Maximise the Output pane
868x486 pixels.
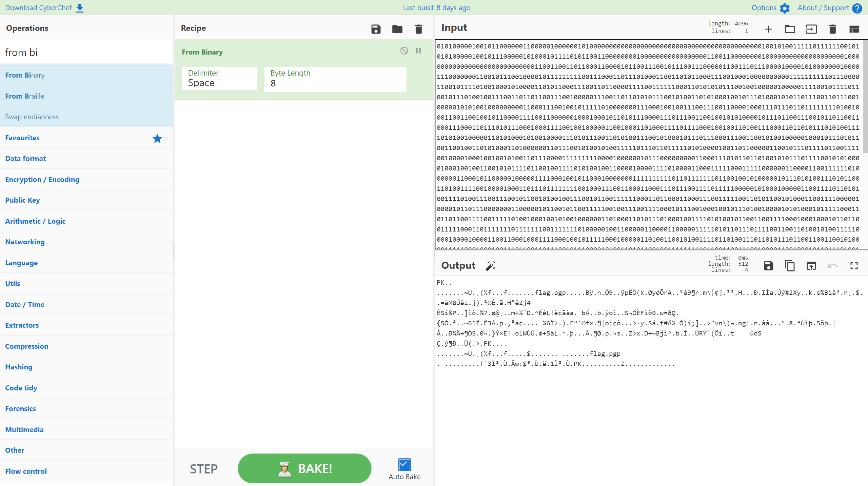coord(854,266)
